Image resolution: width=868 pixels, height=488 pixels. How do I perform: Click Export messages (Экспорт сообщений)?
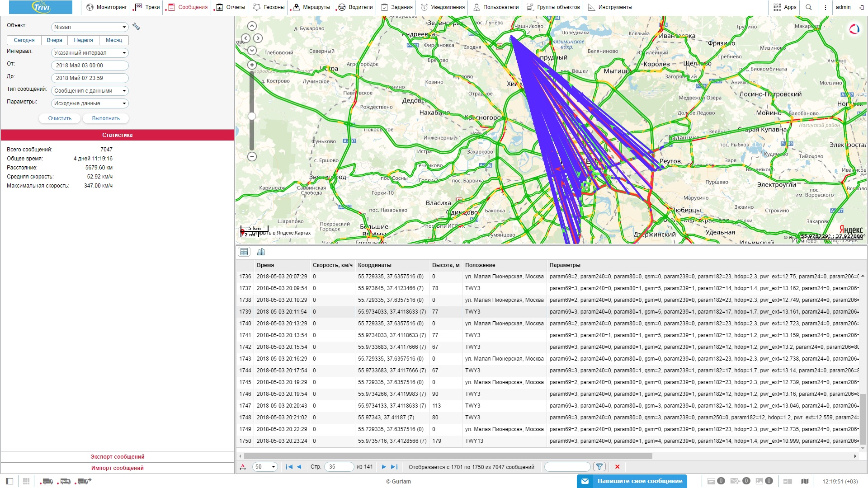click(x=117, y=457)
